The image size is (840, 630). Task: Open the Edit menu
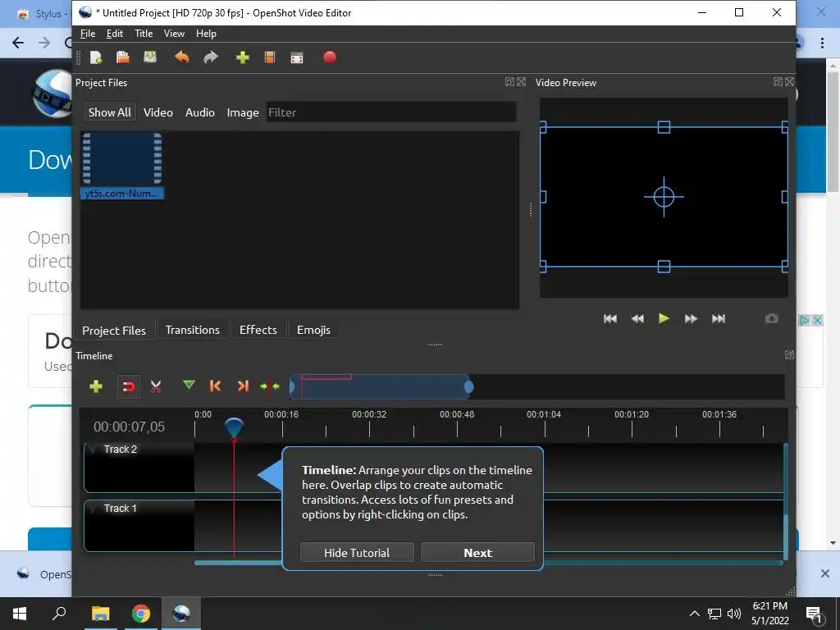tap(115, 33)
